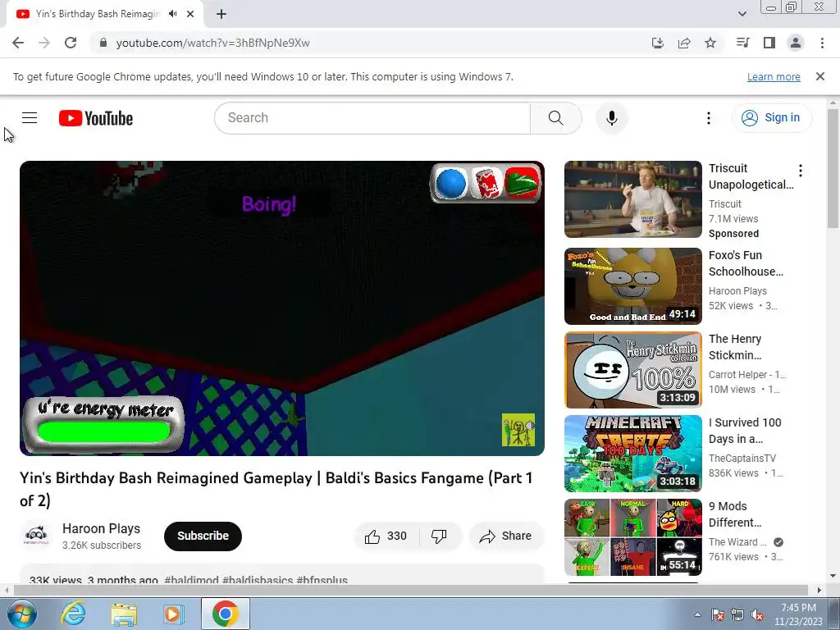Open Chrome media controls icon
Viewport: 840px width, 630px height.
(x=742, y=43)
